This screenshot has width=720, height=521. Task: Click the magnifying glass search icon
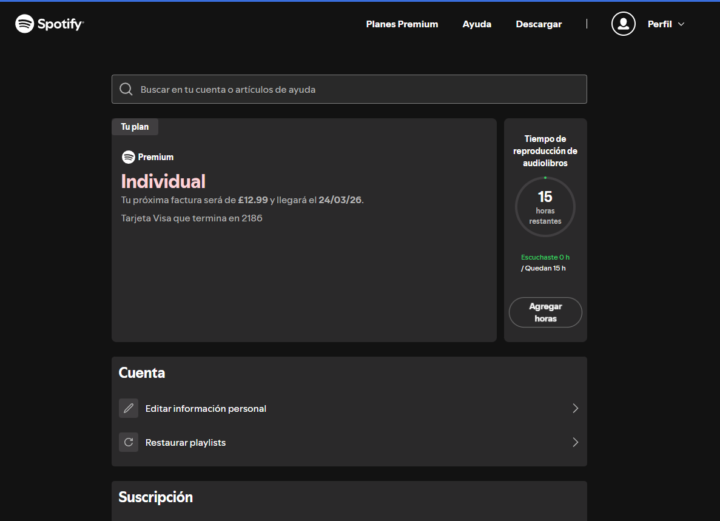126,89
